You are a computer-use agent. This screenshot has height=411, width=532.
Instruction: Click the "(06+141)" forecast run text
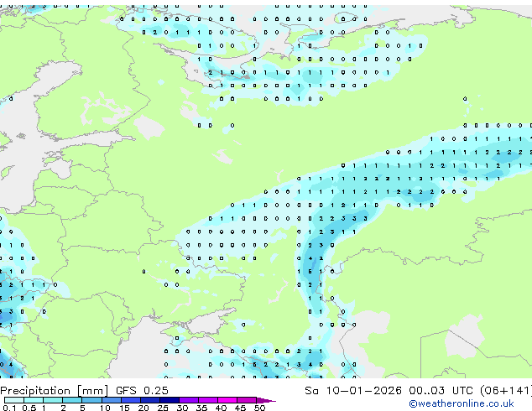tap(505, 391)
